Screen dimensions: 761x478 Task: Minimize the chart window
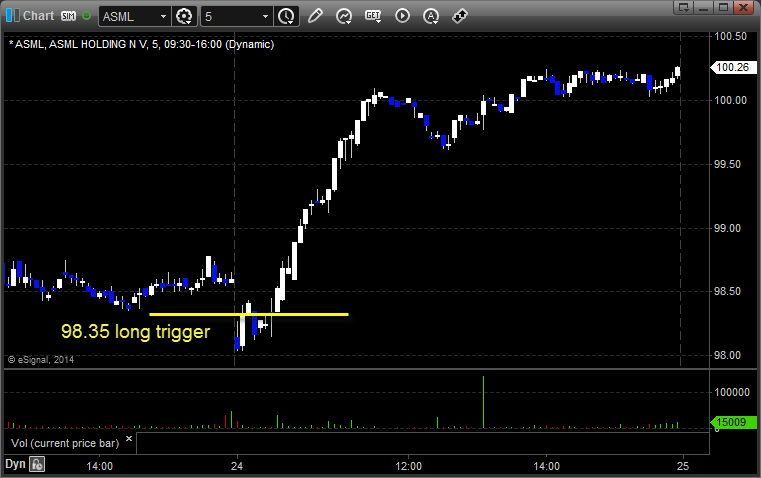coord(704,7)
